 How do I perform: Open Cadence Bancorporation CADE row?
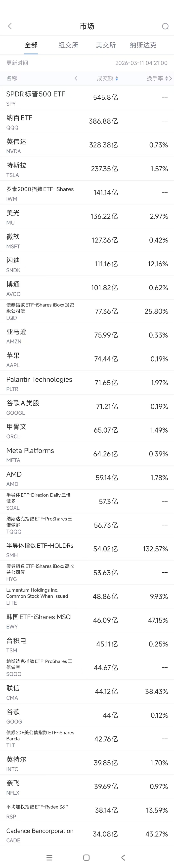click(x=87, y=834)
